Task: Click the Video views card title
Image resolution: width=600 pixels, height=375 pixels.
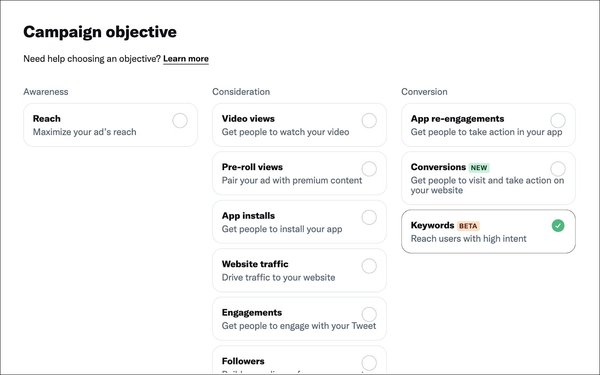Action: 248,119
